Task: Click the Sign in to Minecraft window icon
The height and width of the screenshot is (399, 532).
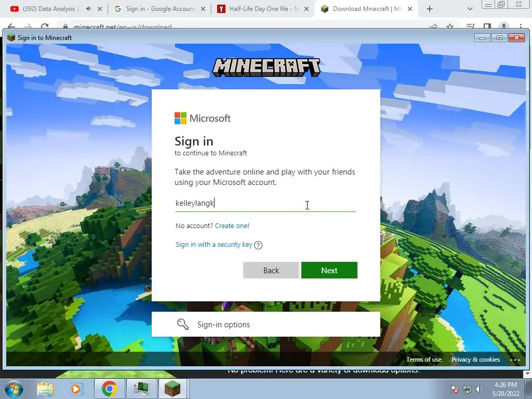Action: pyautogui.click(x=11, y=37)
